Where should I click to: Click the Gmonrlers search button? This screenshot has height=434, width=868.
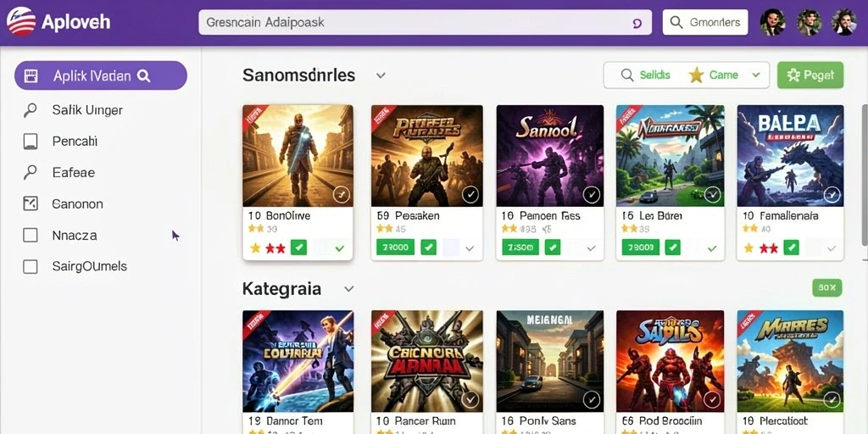pos(705,22)
